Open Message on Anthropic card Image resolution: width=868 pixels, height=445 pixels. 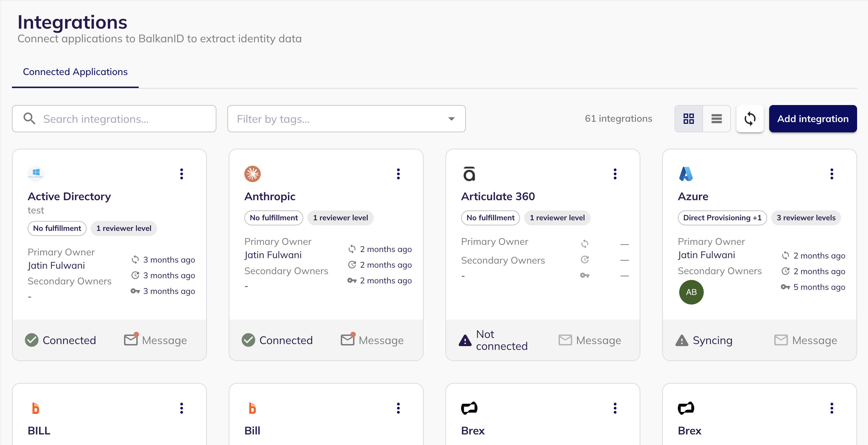[372, 340]
